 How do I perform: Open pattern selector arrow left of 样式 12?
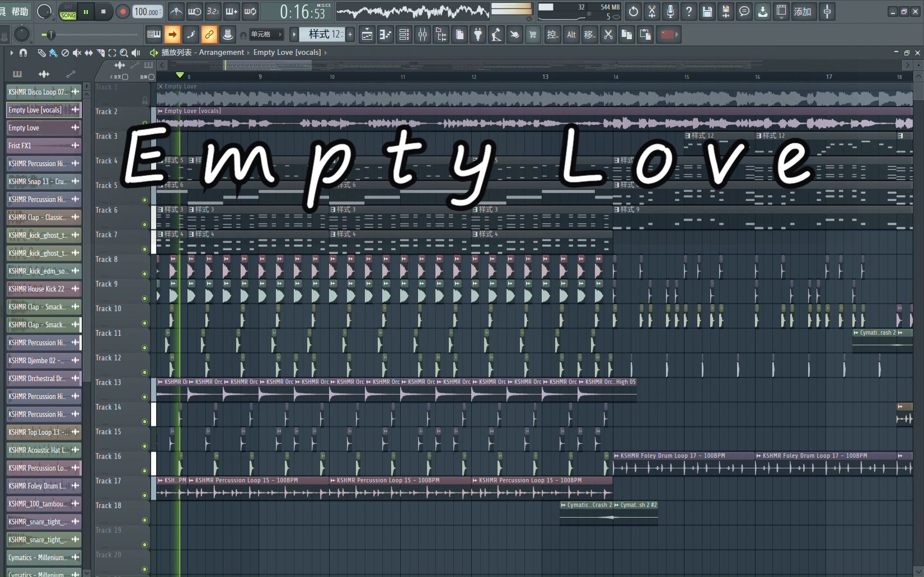click(x=294, y=35)
